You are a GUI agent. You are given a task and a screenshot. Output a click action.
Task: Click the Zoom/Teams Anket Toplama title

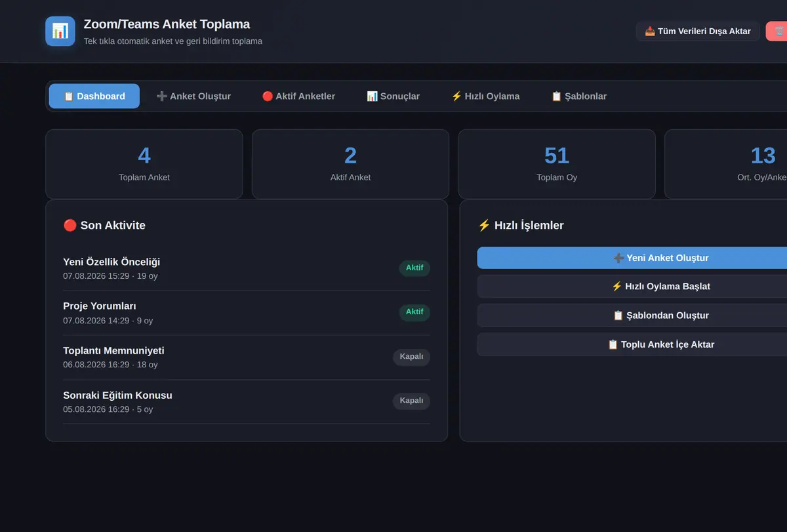pos(167,24)
